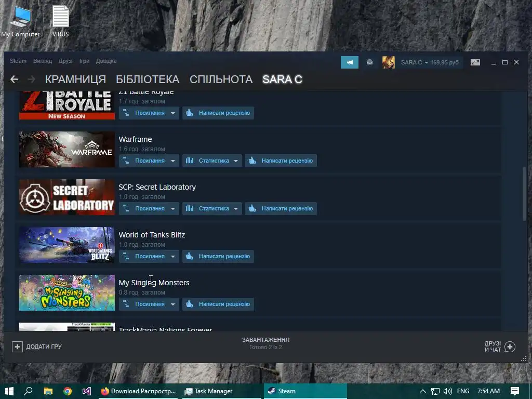Image resolution: width=532 pixels, height=399 pixels.
Task: Expand Посилання dropdown for Z1 Battle Royale
Action: (149, 113)
